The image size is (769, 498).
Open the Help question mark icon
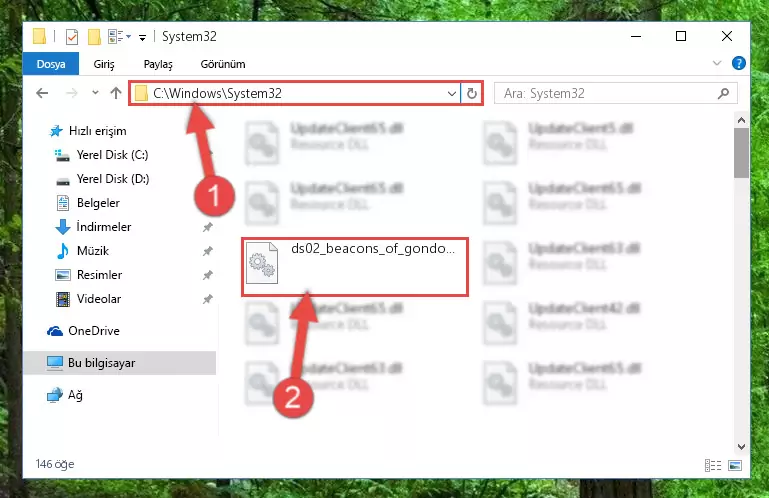[738, 63]
